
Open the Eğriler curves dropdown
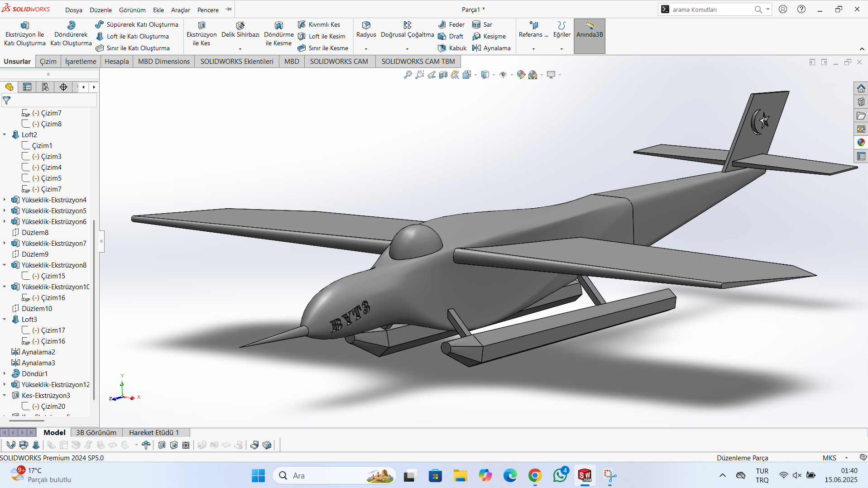tap(561, 48)
